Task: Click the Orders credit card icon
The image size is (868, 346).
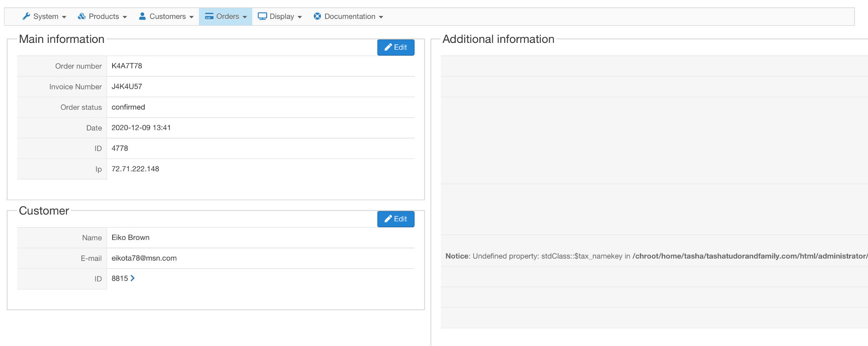Action: pos(209,16)
